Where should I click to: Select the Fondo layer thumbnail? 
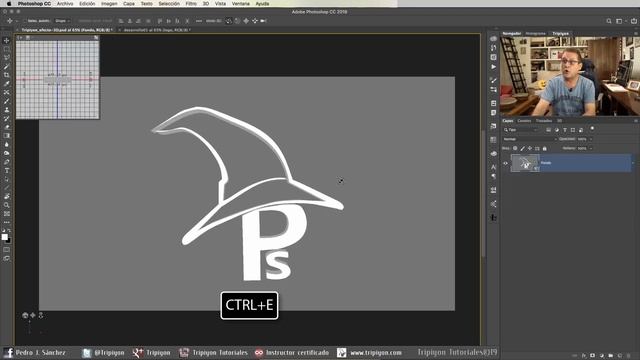[x=525, y=163]
